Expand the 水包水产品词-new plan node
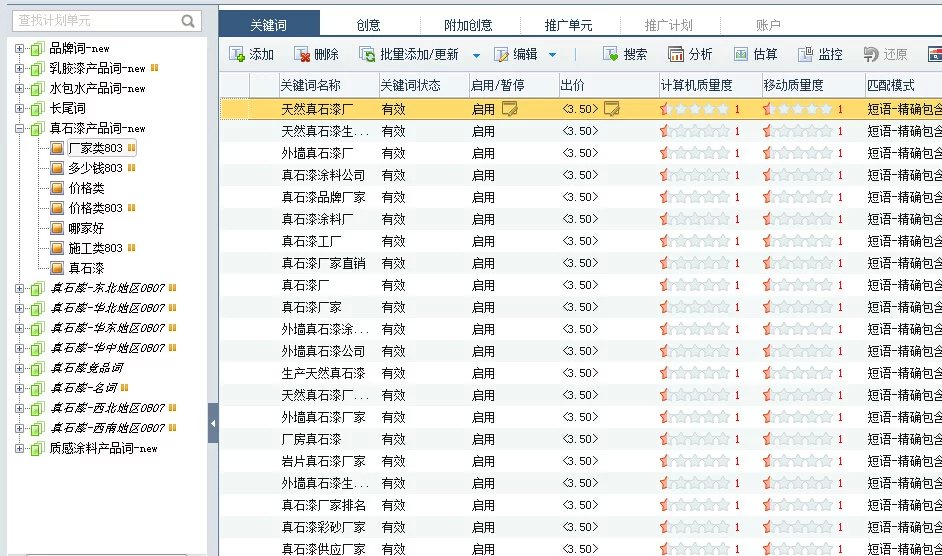This screenshot has width=942, height=556. [19, 88]
